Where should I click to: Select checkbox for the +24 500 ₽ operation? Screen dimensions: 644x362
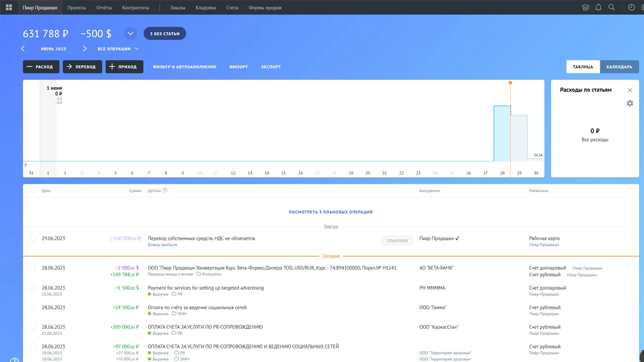pos(33,308)
